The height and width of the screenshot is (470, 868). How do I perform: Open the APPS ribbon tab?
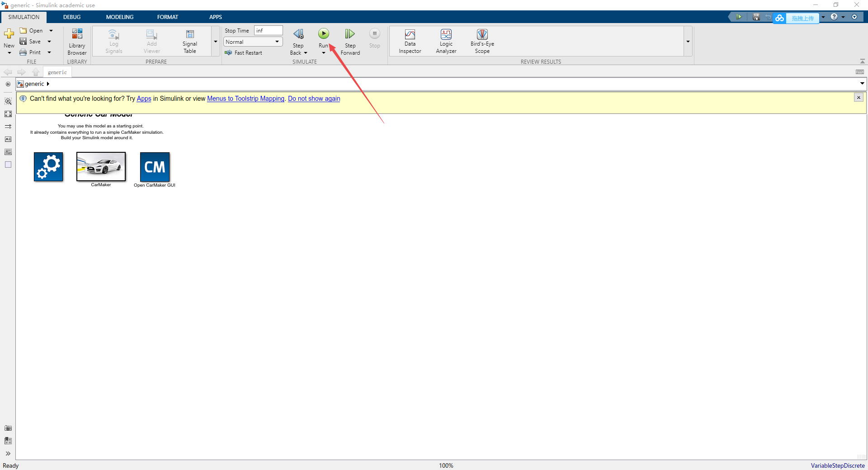click(x=215, y=17)
